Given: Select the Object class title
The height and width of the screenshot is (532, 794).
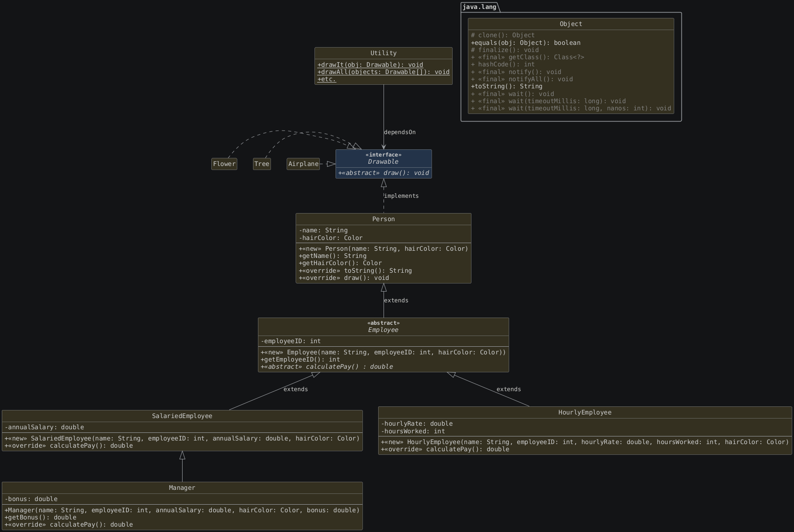Looking at the screenshot, I should tap(571, 24).
